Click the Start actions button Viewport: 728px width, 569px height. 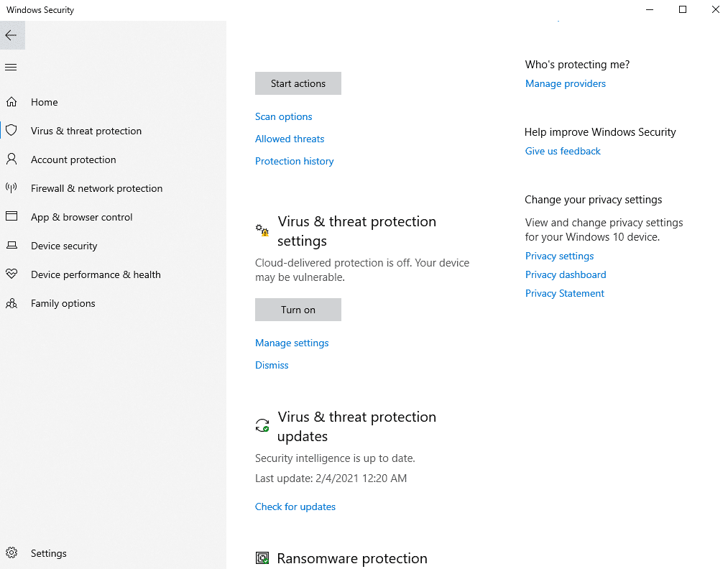(x=298, y=83)
